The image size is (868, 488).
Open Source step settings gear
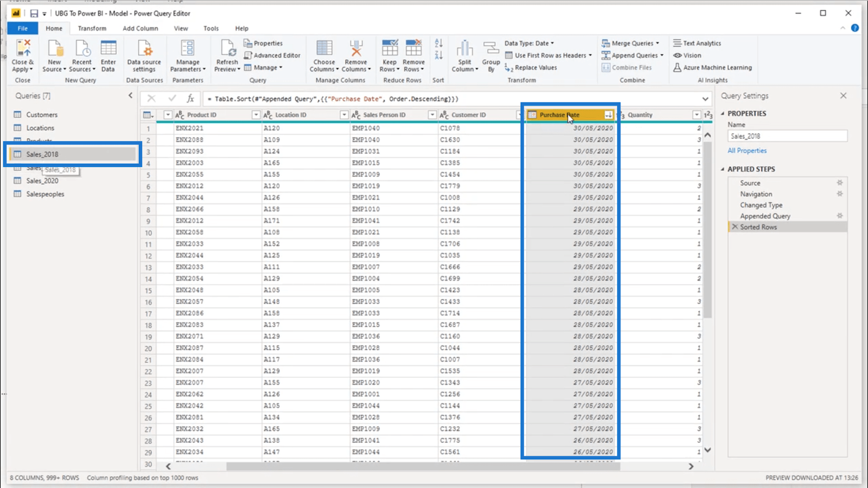click(840, 183)
